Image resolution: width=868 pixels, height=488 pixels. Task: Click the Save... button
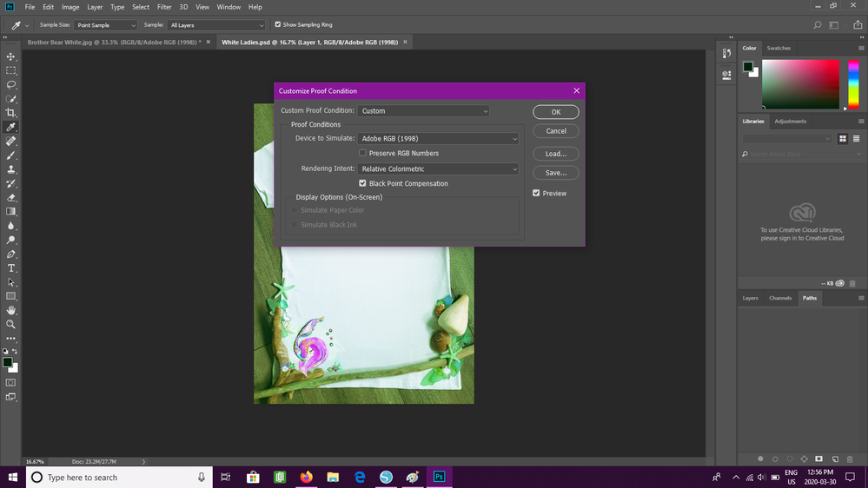(556, 173)
